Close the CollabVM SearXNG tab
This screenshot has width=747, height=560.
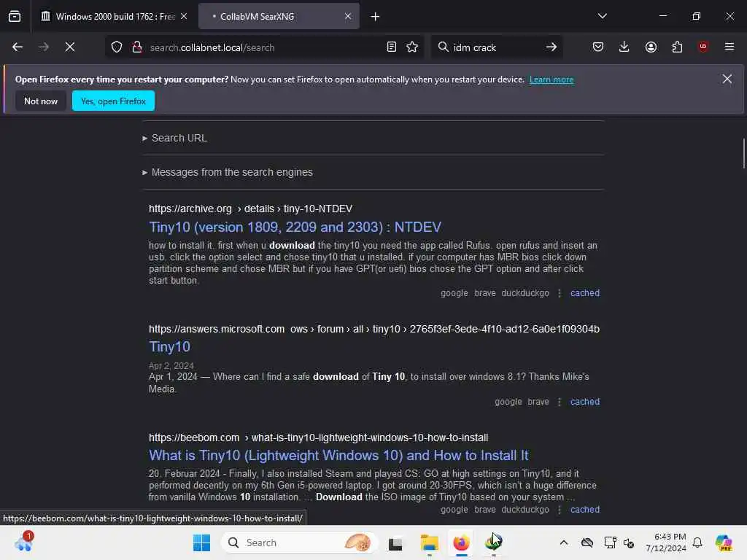pyautogui.click(x=348, y=16)
